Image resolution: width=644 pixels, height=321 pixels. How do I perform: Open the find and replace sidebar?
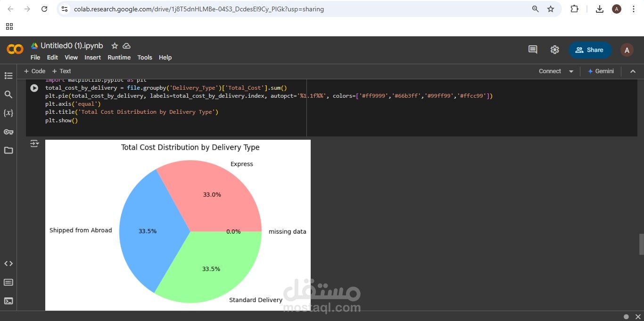pyautogui.click(x=8, y=94)
